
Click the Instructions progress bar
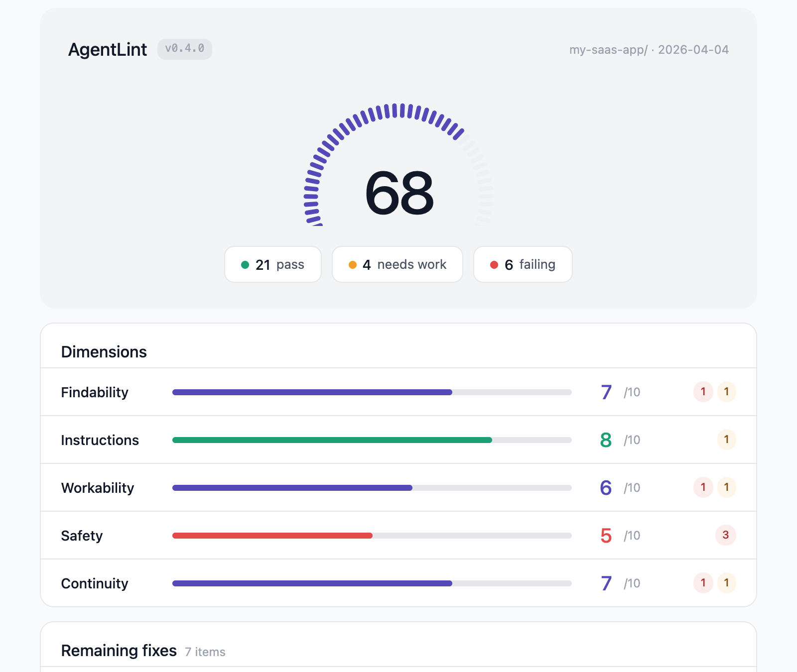(372, 440)
